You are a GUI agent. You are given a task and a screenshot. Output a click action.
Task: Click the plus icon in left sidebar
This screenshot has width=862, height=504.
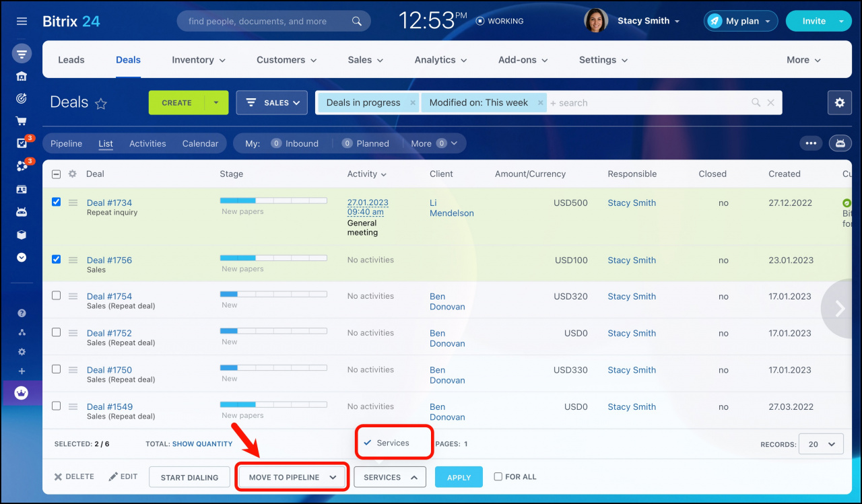click(x=22, y=371)
